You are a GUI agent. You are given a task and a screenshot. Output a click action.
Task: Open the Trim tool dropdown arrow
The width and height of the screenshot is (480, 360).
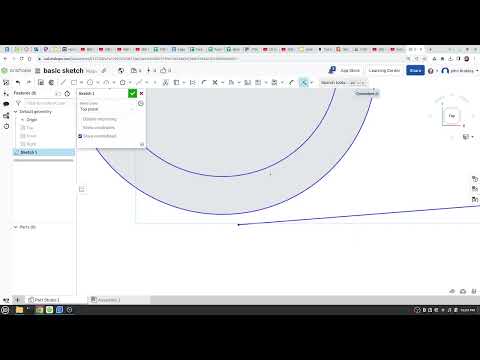click(223, 83)
